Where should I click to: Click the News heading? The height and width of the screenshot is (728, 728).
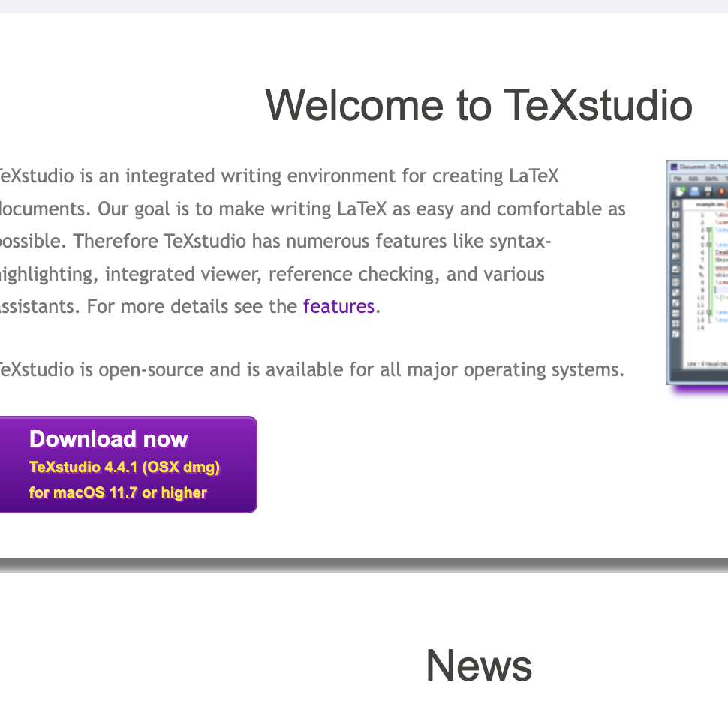479,666
